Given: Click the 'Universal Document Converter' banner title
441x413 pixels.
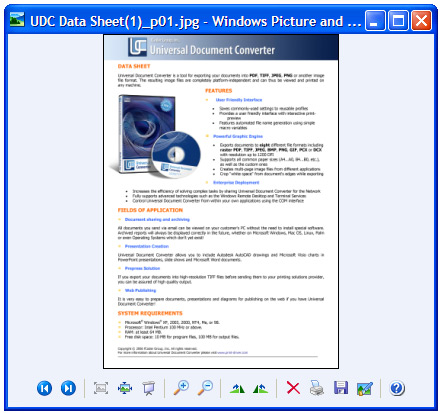Looking at the screenshot, I should (212, 50).
